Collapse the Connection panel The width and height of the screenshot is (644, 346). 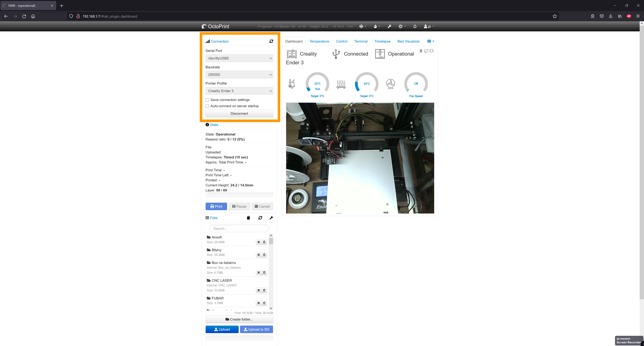(220, 41)
